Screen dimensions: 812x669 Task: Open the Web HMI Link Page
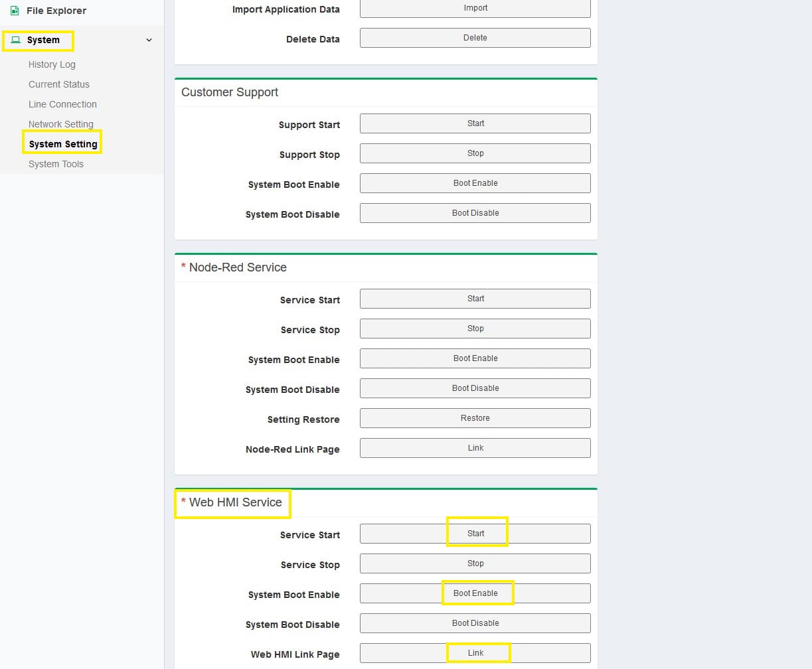click(475, 653)
